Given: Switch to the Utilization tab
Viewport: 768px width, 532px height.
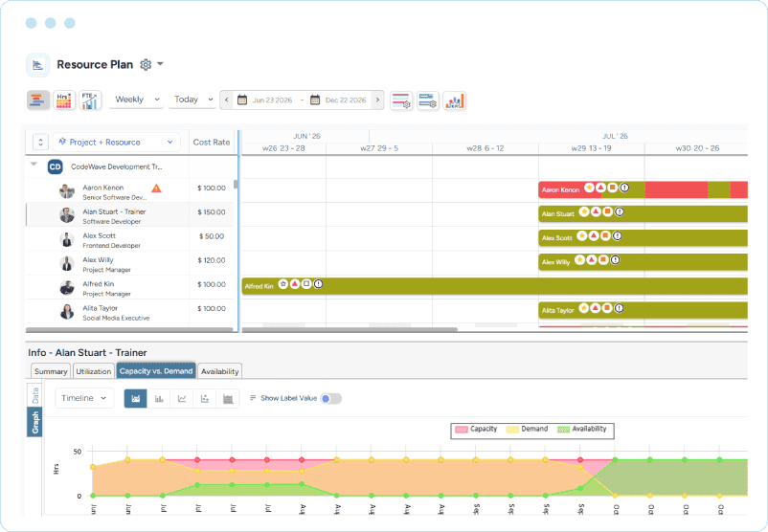Looking at the screenshot, I should pos(93,371).
